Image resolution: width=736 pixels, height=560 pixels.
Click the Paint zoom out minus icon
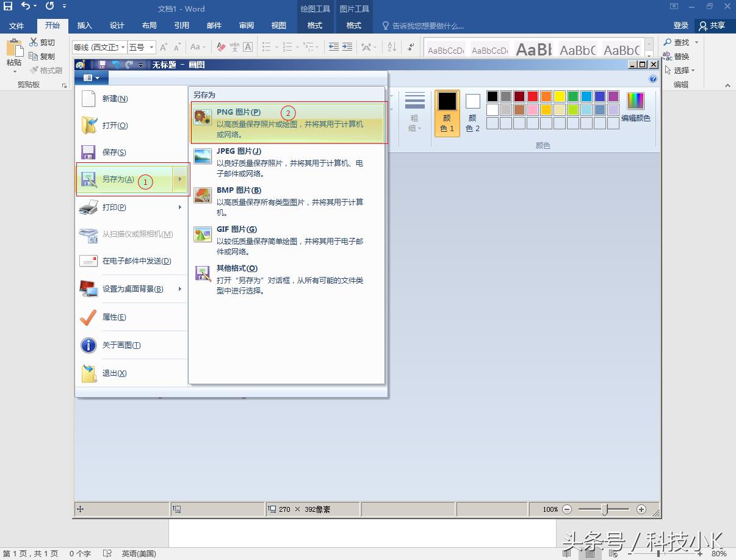pyautogui.click(x=567, y=509)
